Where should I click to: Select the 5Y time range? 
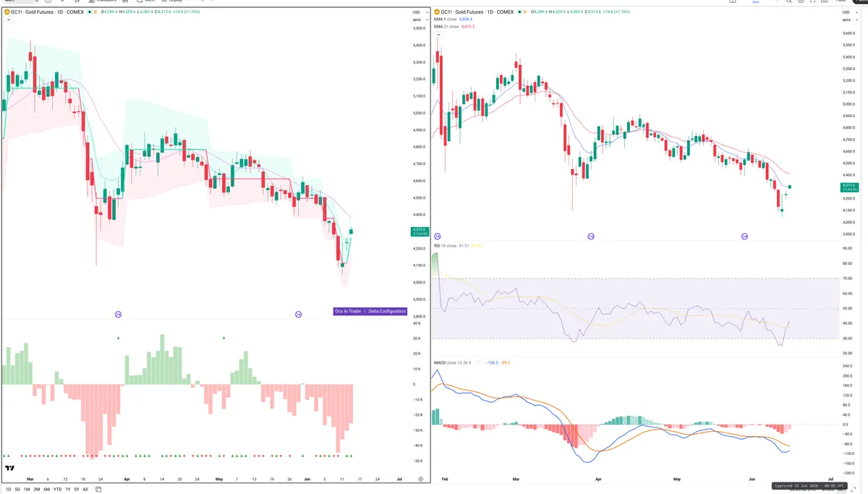(76, 490)
